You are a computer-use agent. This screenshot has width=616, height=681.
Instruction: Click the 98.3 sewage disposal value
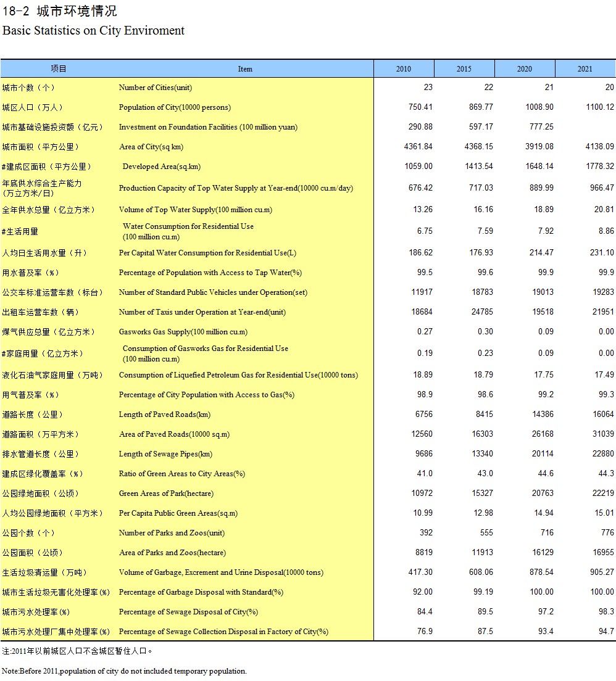pyautogui.click(x=607, y=612)
